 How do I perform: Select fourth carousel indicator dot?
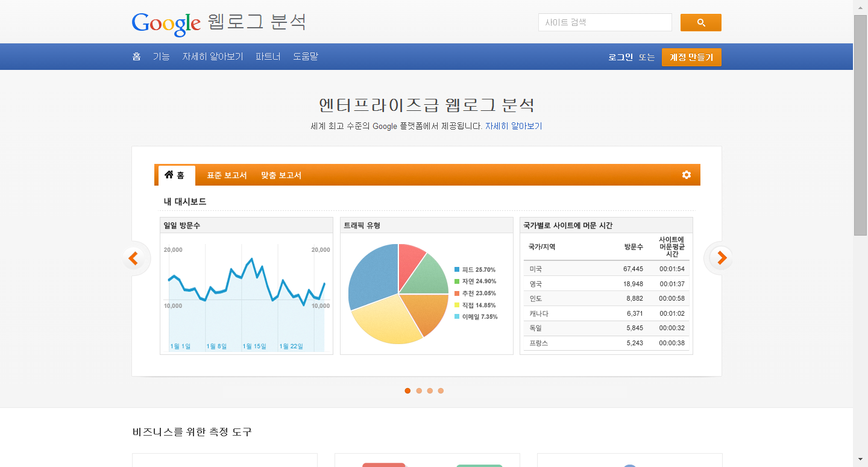441,390
